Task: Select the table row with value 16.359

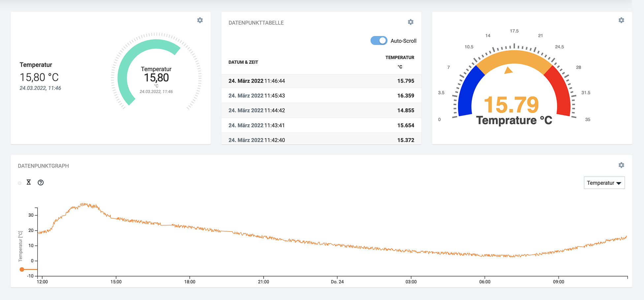Action: tap(321, 96)
